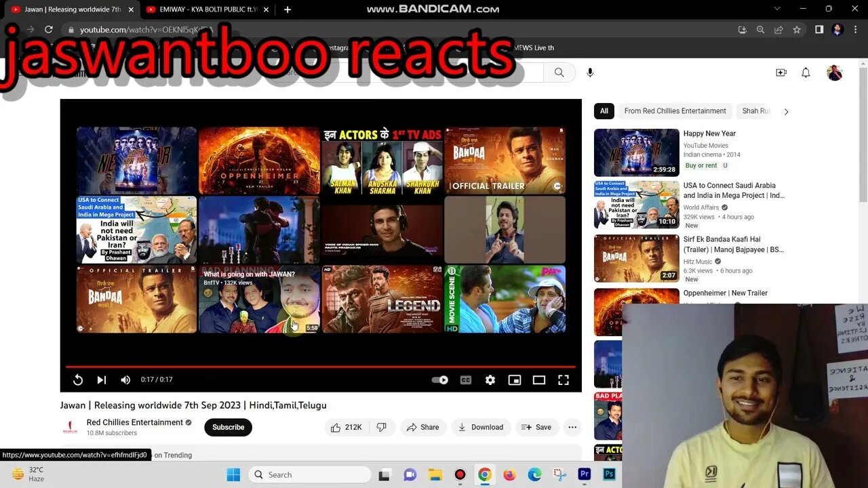Show next filter chips with arrow
The height and width of the screenshot is (488, 868).
click(786, 111)
